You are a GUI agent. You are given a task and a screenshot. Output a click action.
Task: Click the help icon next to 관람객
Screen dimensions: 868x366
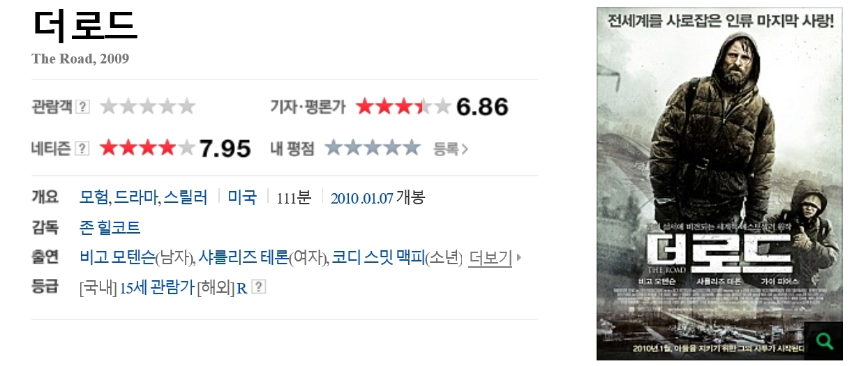point(82,107)
